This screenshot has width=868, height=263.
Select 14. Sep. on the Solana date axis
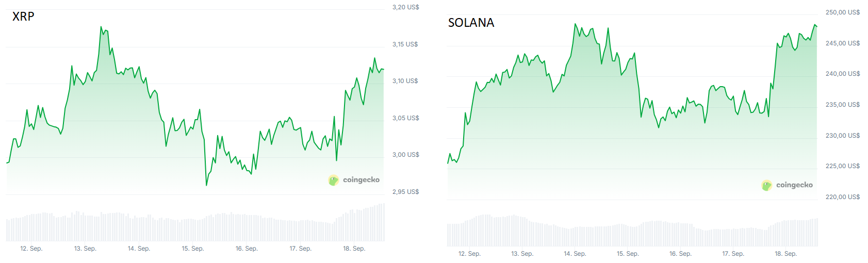pos(575,254)
